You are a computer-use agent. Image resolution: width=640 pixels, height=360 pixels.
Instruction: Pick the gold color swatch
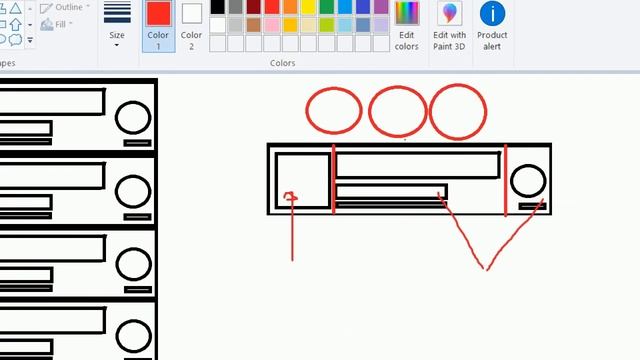pos(290,25)
